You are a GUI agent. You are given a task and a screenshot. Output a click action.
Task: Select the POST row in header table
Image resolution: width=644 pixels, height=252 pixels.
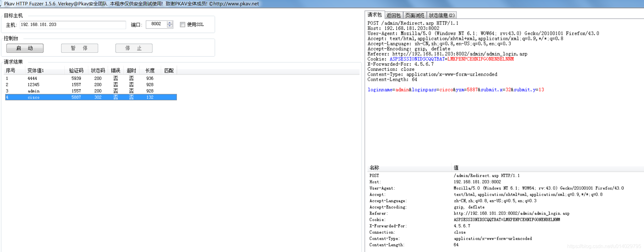tap(506, 176)
